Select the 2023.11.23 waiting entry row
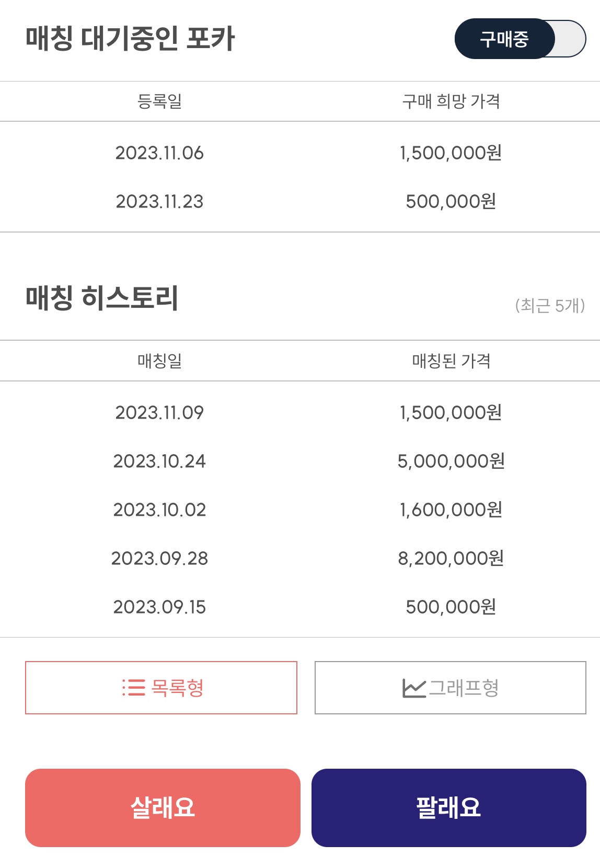600x868 pixels. (300, 201)
